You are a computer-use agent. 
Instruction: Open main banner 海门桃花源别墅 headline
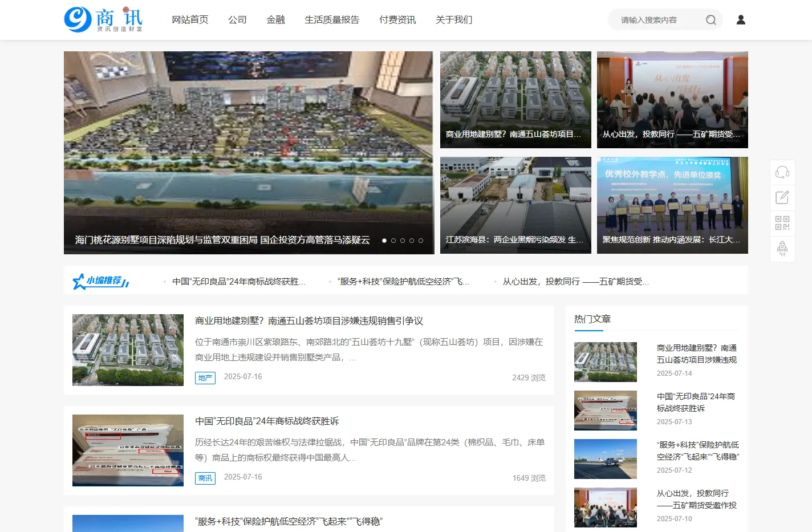222,240
